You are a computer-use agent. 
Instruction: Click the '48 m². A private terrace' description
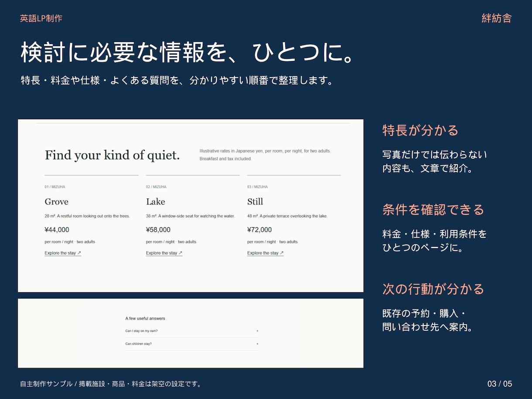click(x=287, y=216)
